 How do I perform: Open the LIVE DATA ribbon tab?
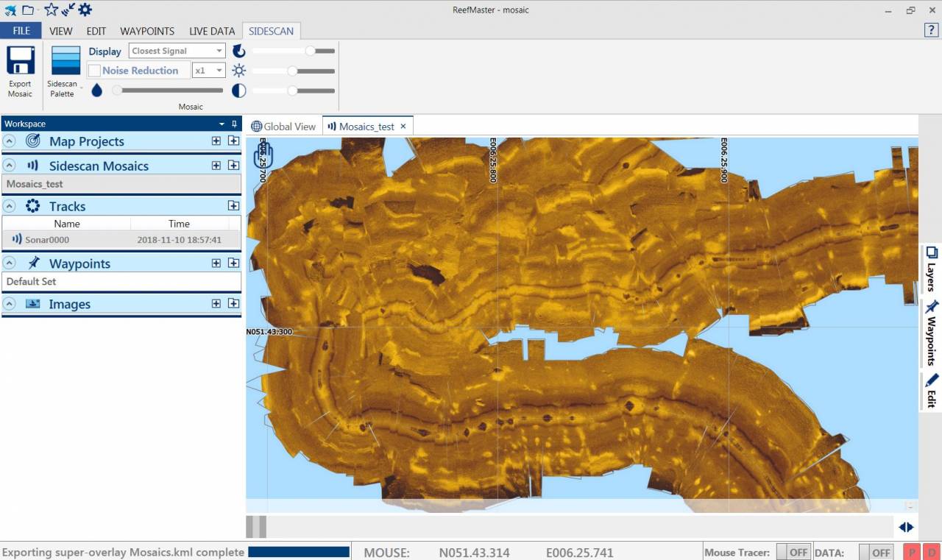pyautogui.click(x=211, y=31)
